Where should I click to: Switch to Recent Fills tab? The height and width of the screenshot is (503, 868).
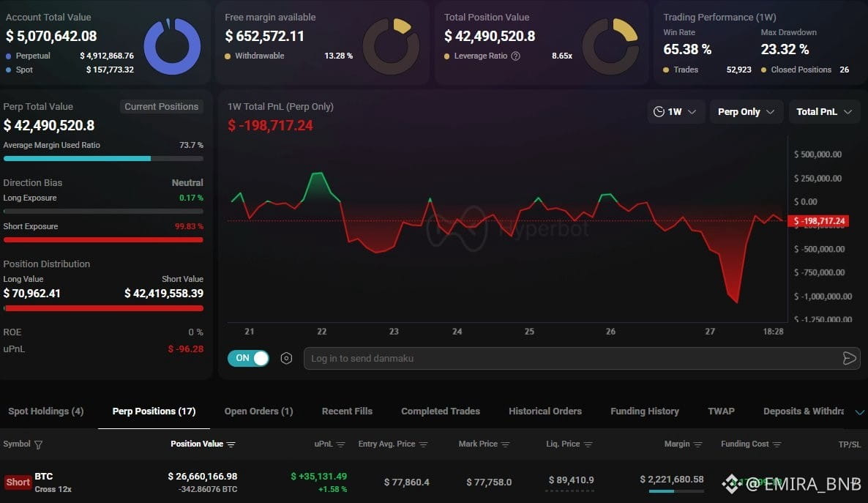pos(347,411)
